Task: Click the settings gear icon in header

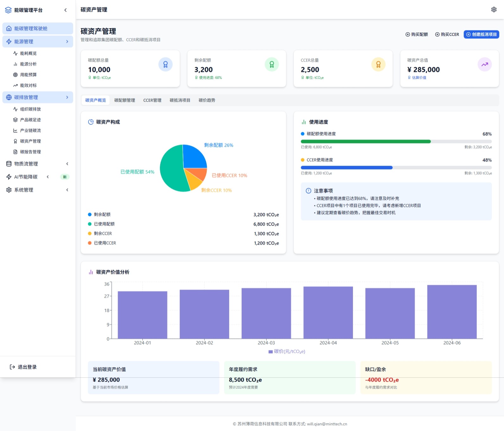Action: coord(494,10)
